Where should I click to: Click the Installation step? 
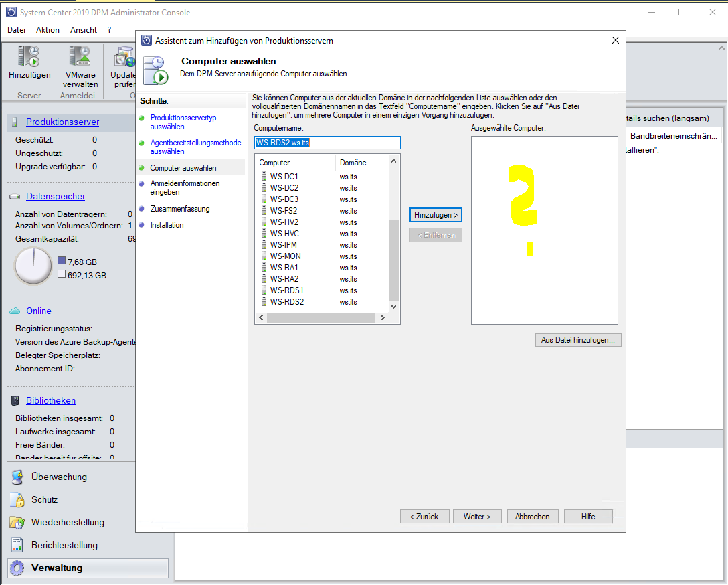(167, 225)
